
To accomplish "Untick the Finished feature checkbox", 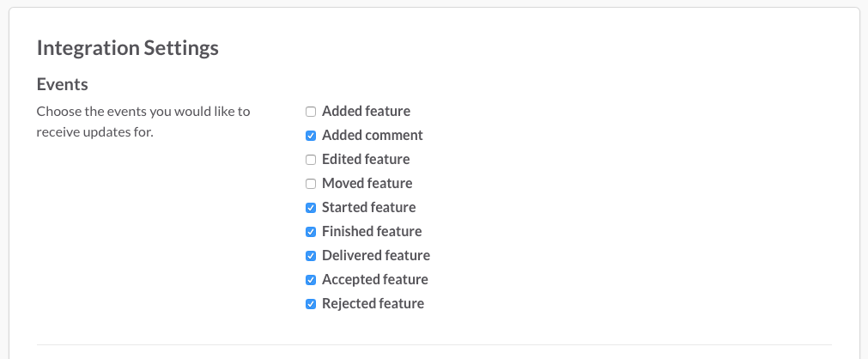I will pyautogui.click(x=311, y=232).
